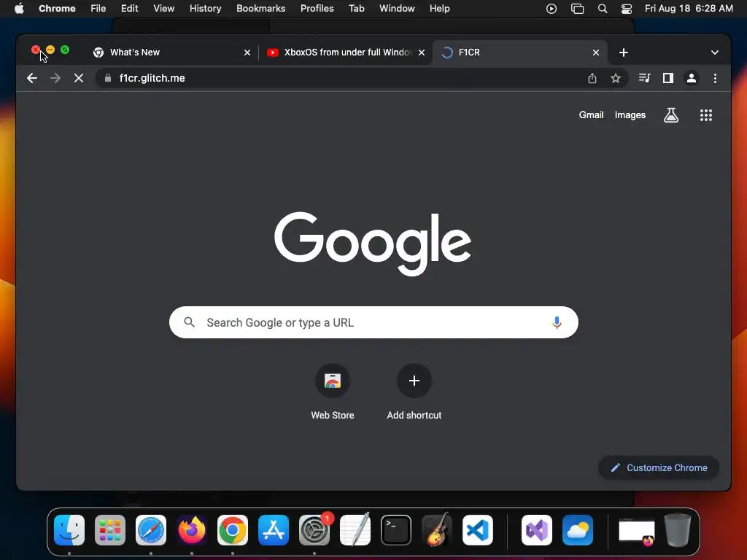Open the Chrome application menu
The height and width of the screenshot is (560, 747).
coord(57,9)
